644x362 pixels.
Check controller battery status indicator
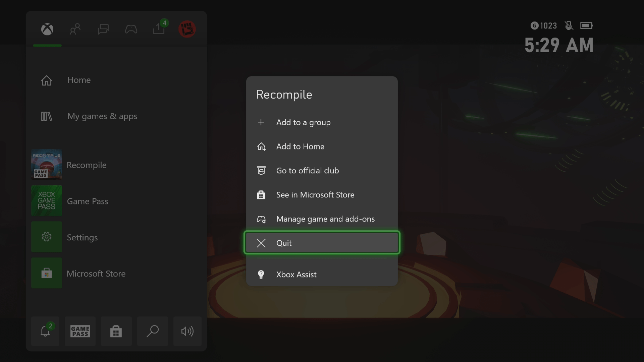pyautogui.click(x=587, y=25)
